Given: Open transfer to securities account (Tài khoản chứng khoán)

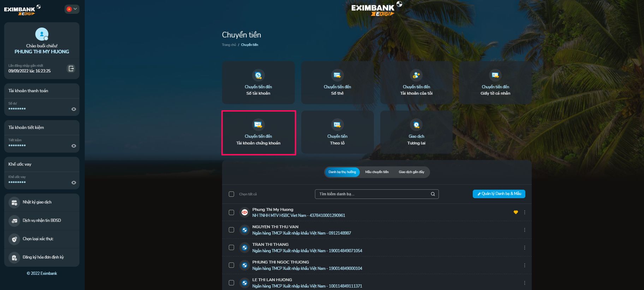Looking at the screenshot, I should click(x=258, y=132).
